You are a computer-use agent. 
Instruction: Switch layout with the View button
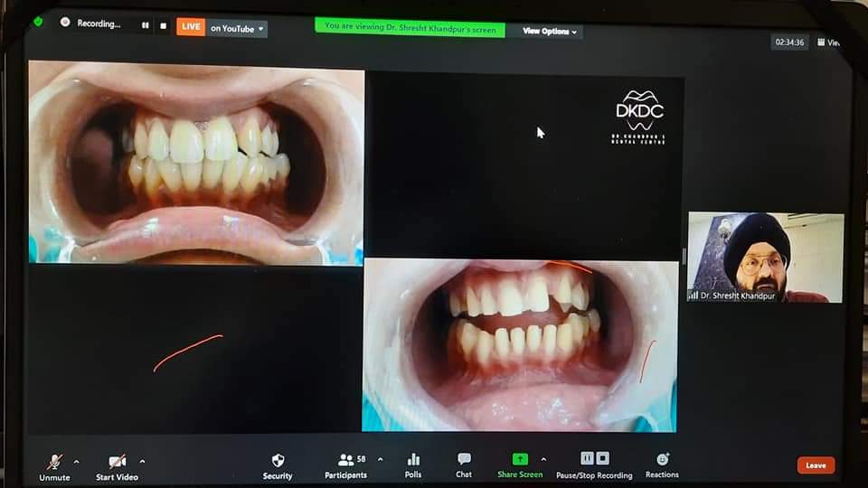click(x=828, y=42)
